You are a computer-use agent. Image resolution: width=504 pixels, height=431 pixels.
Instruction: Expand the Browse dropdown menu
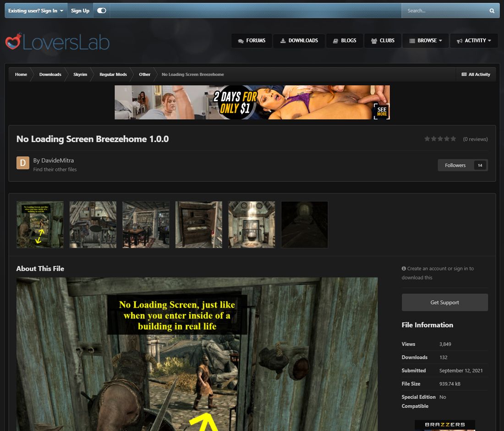tap(425, 40)
